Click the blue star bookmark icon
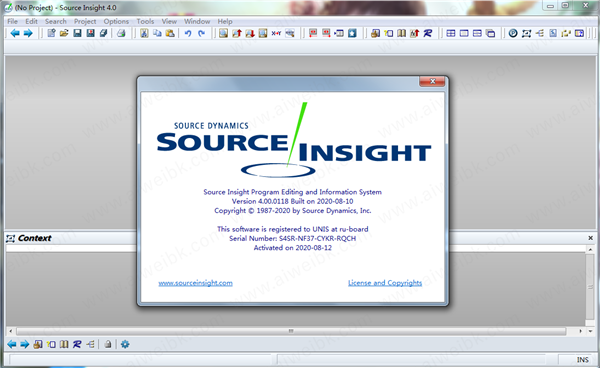The width and height of the screenshot is (600, 368). [352, 33]
